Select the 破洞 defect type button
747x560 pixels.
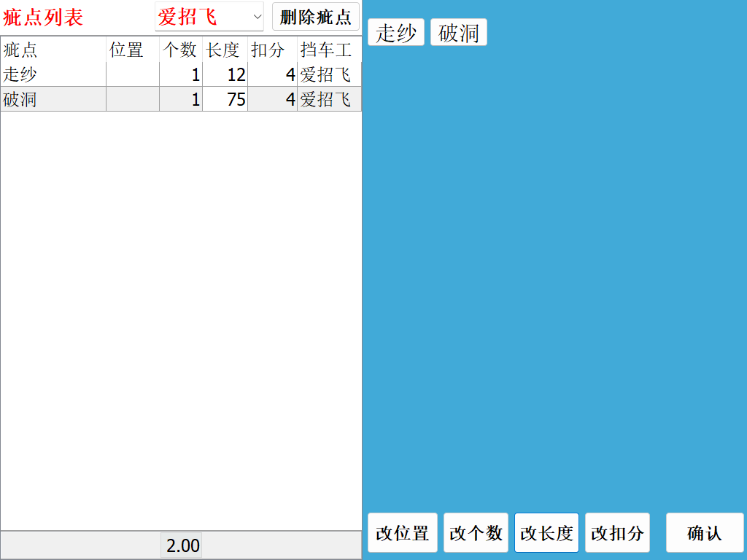click(459, 31)
